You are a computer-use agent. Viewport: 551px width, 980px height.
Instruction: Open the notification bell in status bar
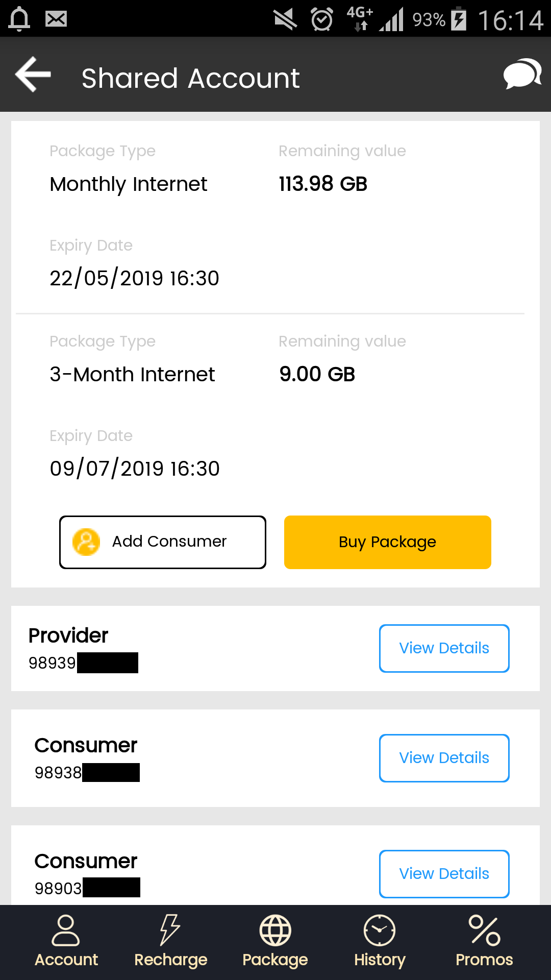tap(19, 19)
